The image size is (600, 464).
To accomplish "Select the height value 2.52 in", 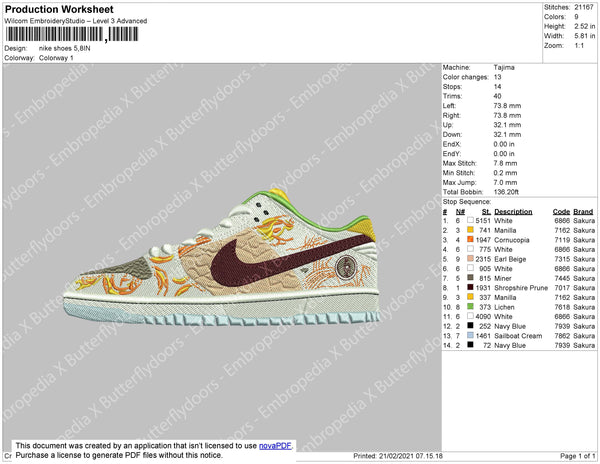I will tap(585, 26).
